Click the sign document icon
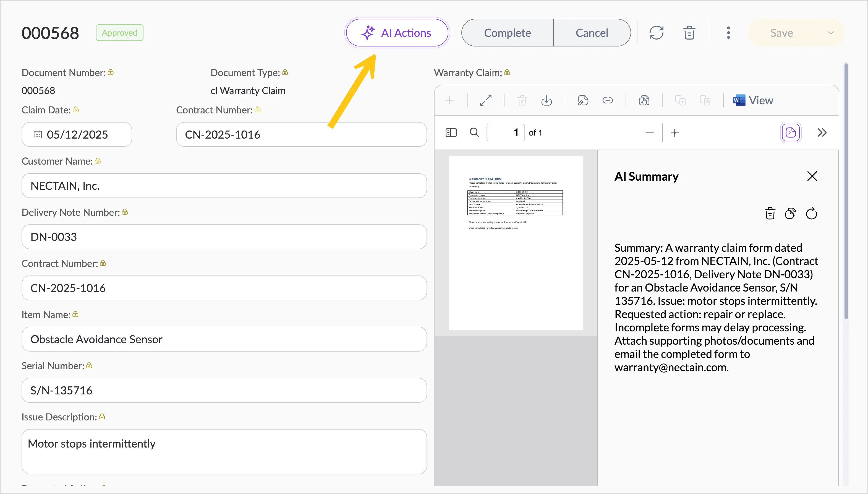The height and width of the screenshot is (494, 868). [582, 100]
